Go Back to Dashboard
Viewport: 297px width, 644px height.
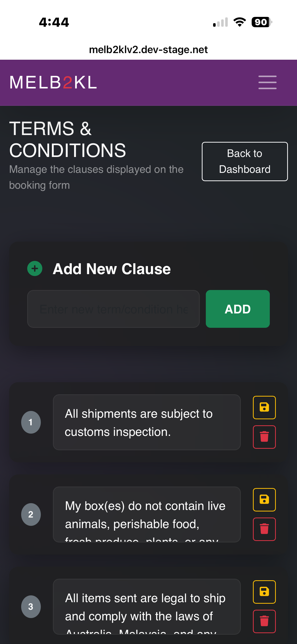(245, 161)
